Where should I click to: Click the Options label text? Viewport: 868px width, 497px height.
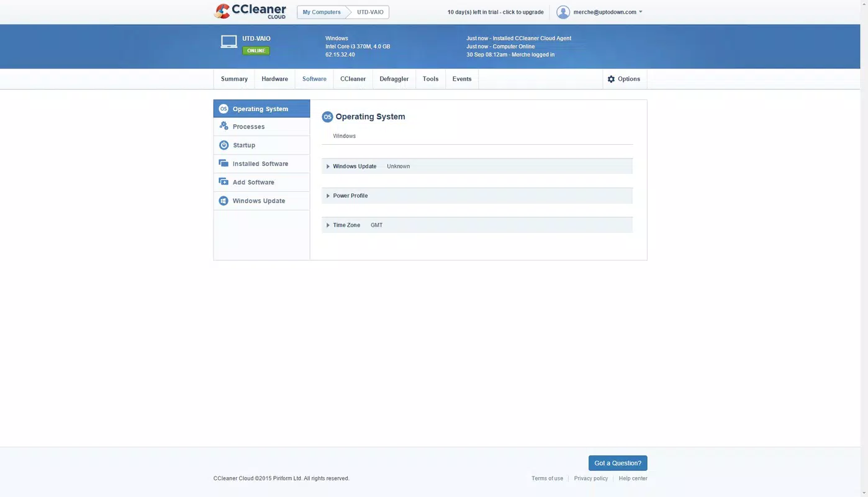pos(629,79)
